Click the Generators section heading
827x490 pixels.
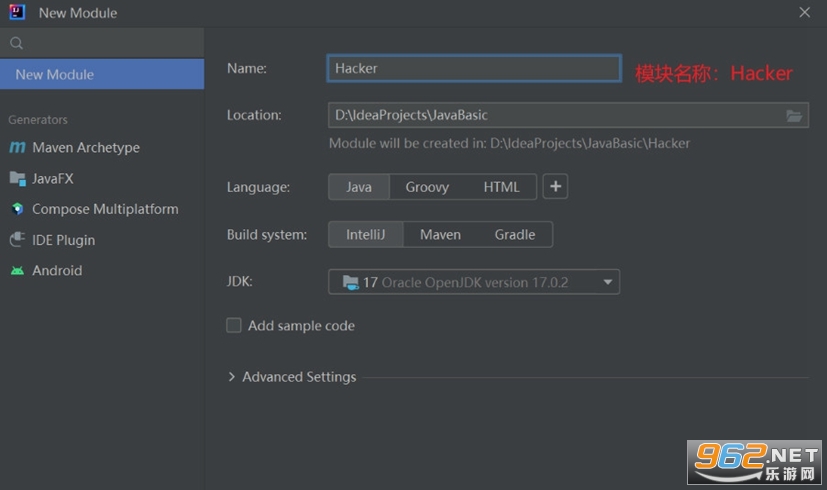click(38, 120)
